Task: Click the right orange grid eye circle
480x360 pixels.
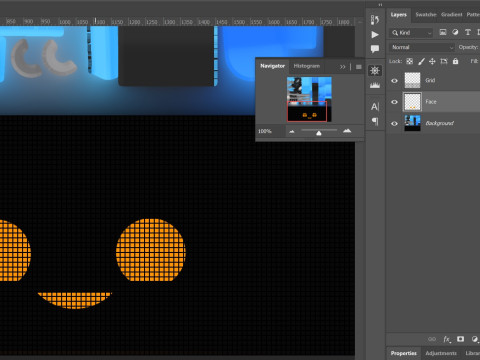Action: pyautogui.click(x=150, y=250)
